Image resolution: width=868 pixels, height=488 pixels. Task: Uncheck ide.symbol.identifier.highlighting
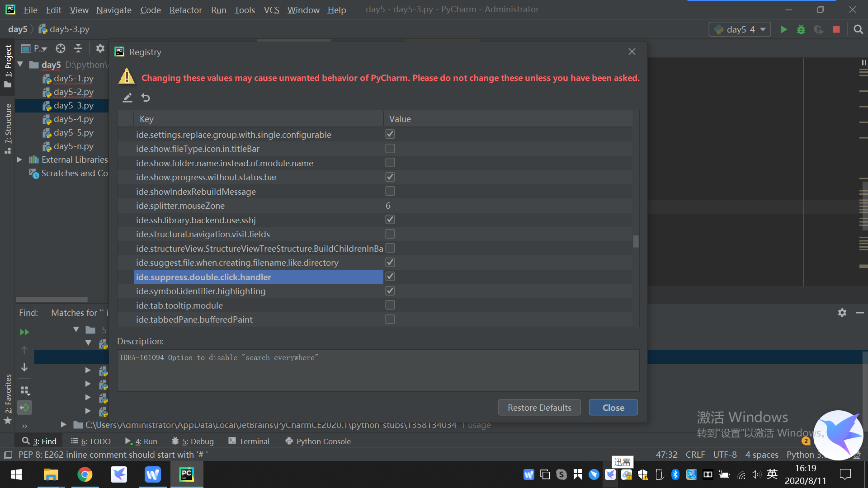[x=390, y=291]
